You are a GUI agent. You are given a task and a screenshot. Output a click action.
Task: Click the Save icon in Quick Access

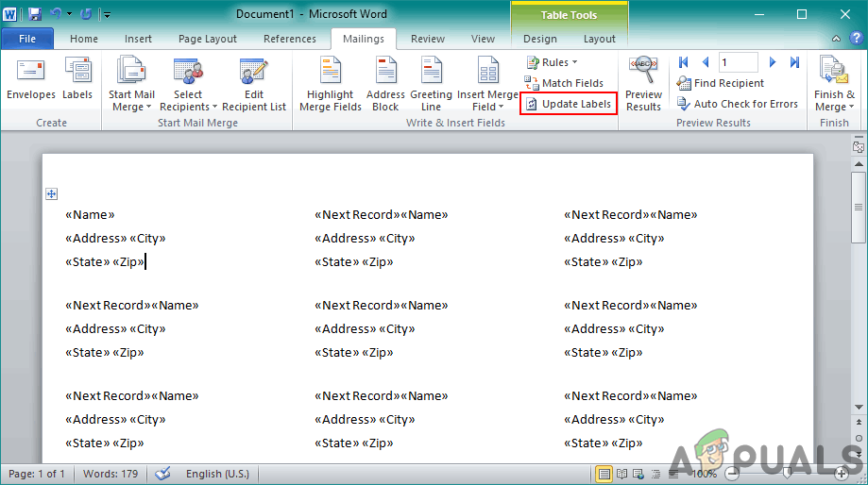pyautogui.click(x=35, y=14)
